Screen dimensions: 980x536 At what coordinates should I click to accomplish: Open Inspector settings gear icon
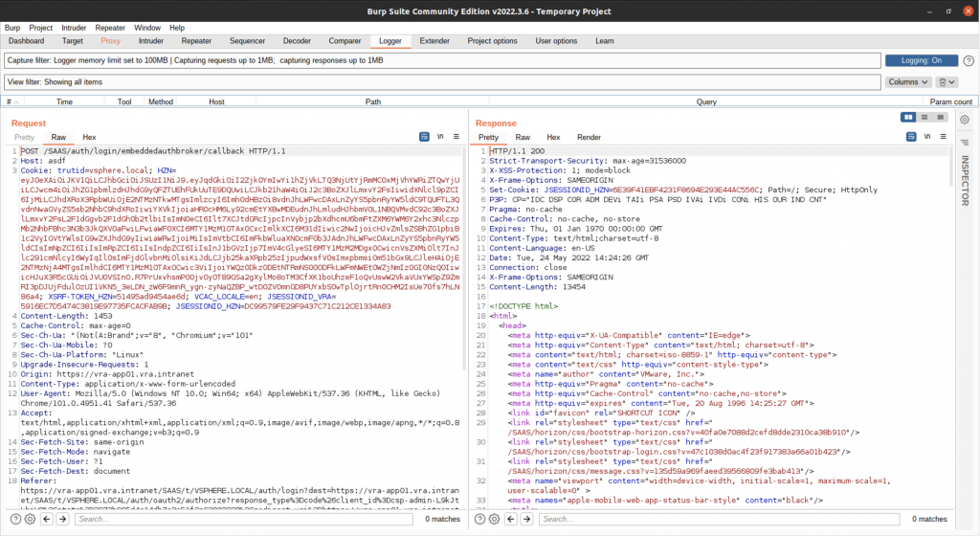click(965, 120)
